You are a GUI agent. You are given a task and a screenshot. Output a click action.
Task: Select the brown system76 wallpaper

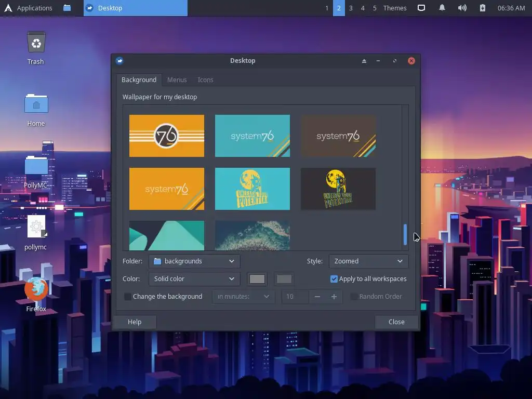(338, 136)
